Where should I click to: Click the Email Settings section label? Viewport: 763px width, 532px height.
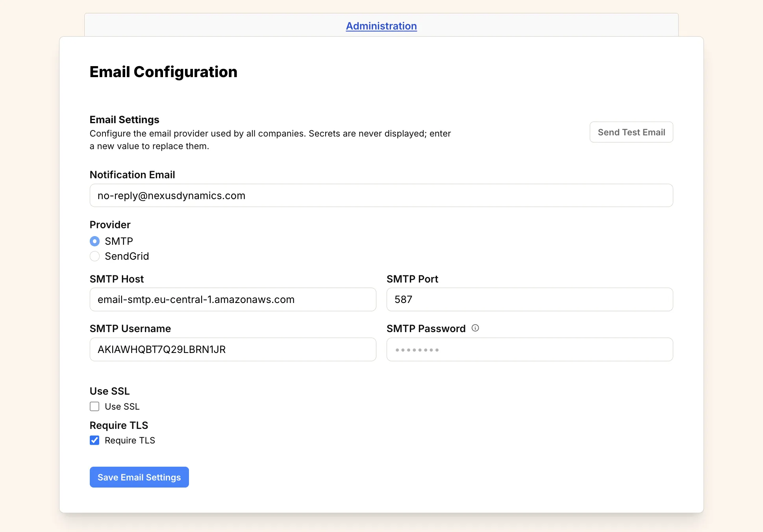[x=124, y=119]
